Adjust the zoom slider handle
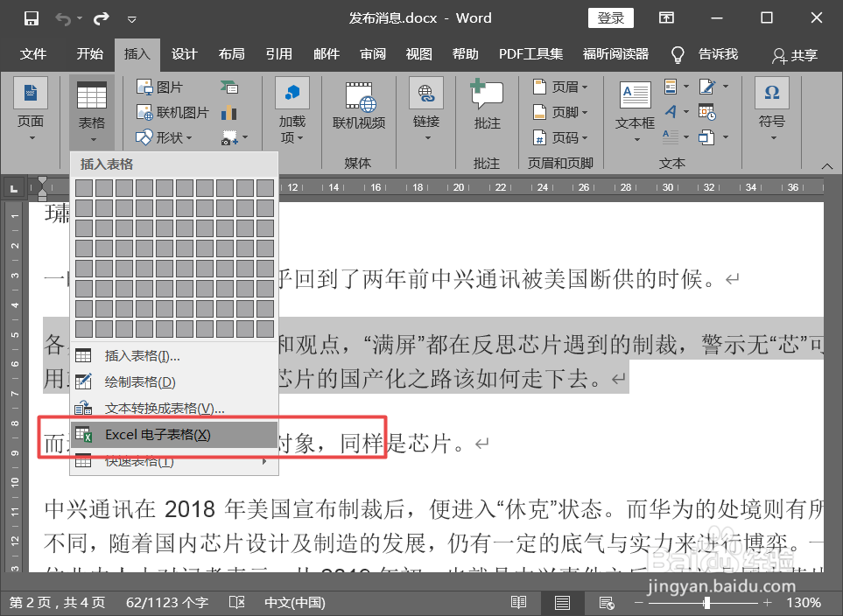This screenshot has height=616, width=843. pyautogui.click(x=707, y=603)
